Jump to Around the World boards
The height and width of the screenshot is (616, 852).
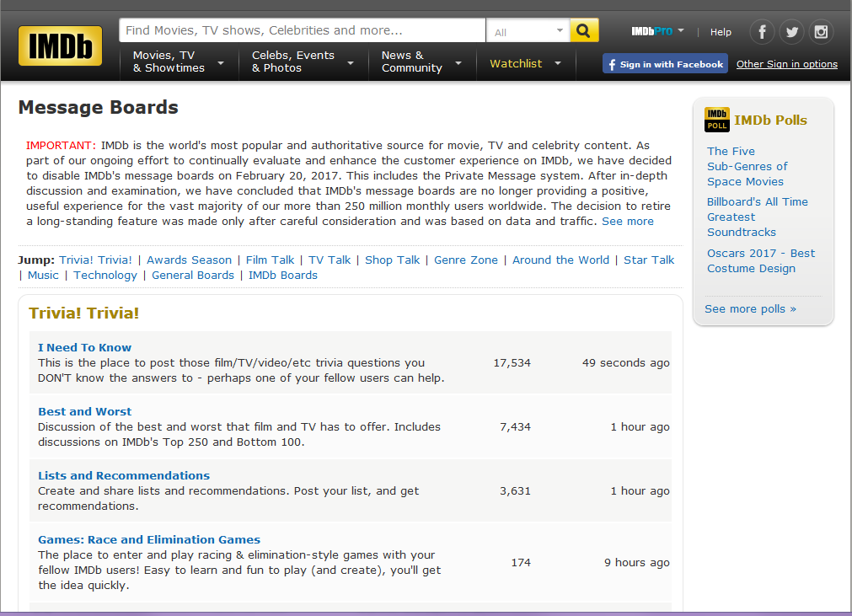tap(560, 260)
